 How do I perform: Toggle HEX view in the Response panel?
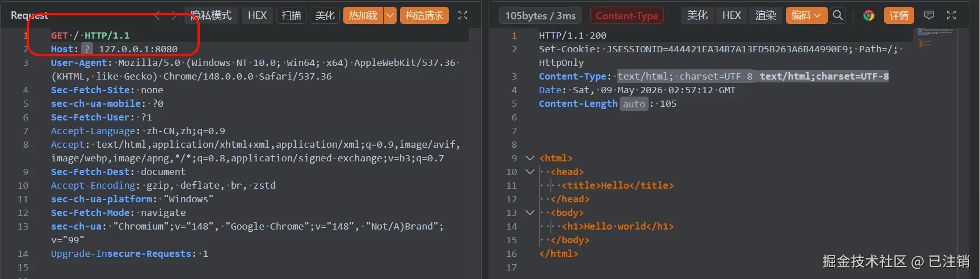(731, 15)
